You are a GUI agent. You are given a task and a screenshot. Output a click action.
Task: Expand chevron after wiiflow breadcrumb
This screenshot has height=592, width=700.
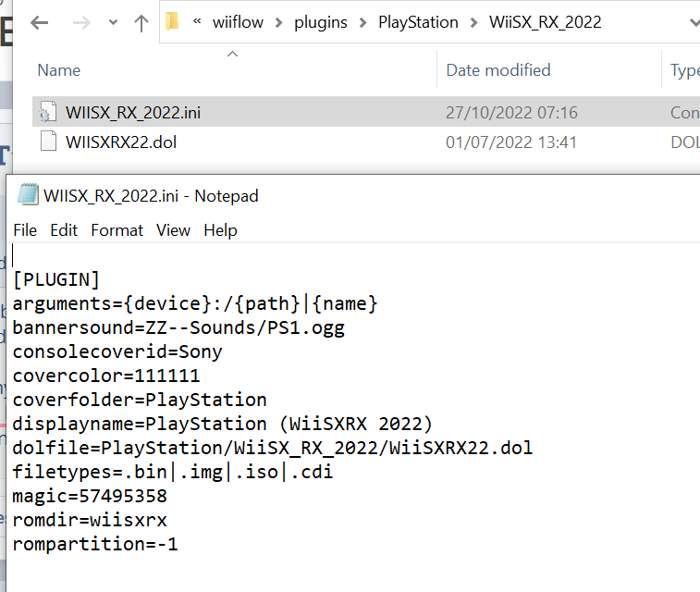(x=279, y=22)
